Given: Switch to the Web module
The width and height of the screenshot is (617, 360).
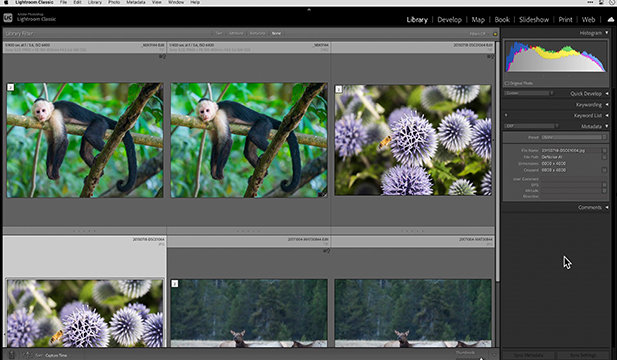Looking at the screenshot, I should pos(589,20).
